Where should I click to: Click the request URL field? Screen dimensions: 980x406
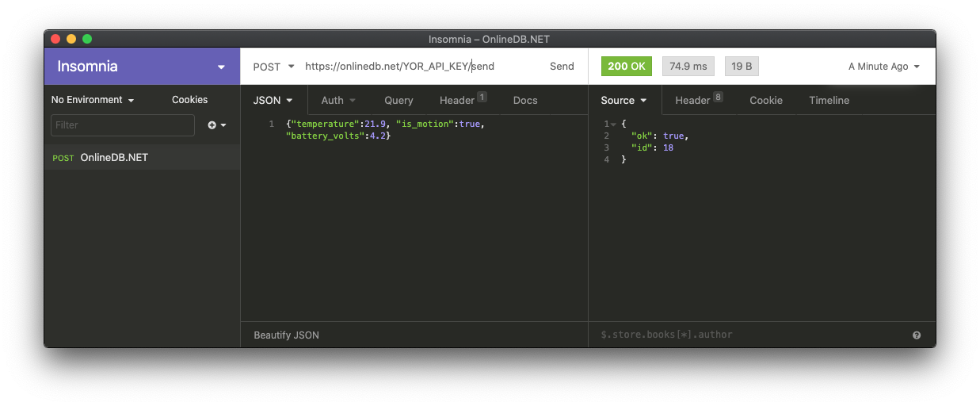(x=420, y=67)
